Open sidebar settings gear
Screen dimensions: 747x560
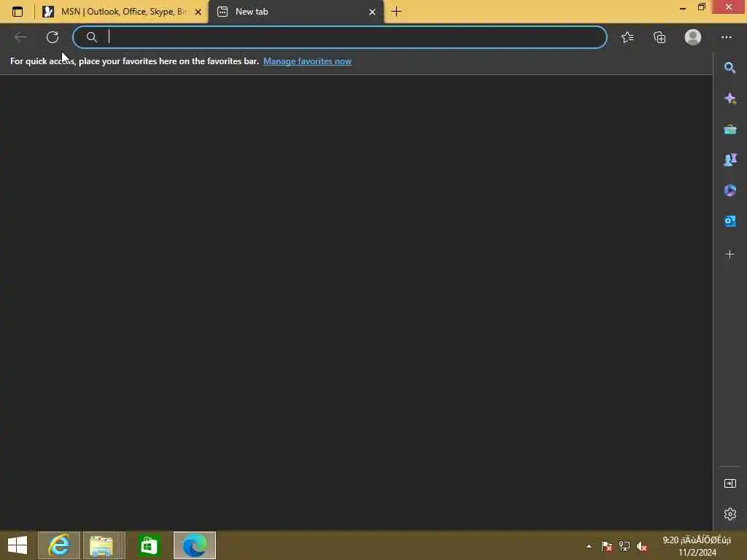click(x=729, y=514)
